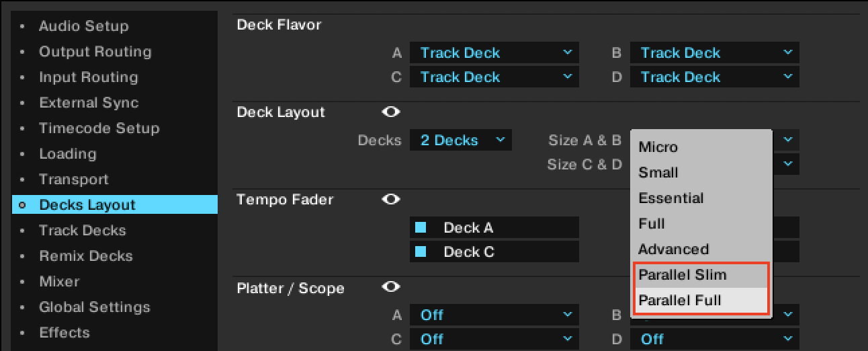This screenshot has width=868, height=351.
Task: Choose the Advanced deck size option
Action: (x=673, y=249)
